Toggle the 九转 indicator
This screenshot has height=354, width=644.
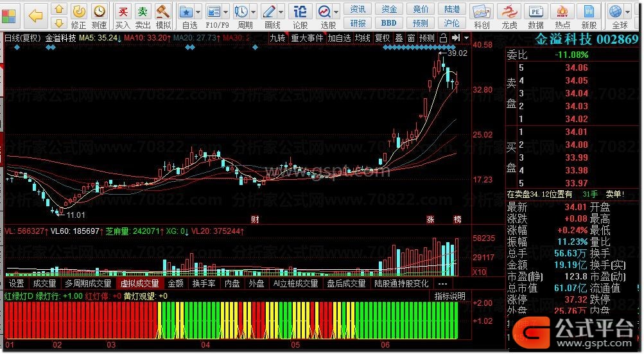(x=277, y=39)
